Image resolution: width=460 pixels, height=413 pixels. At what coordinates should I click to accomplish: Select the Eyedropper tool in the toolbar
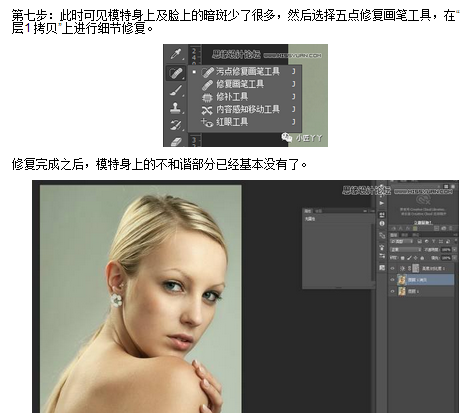(176, 53)
